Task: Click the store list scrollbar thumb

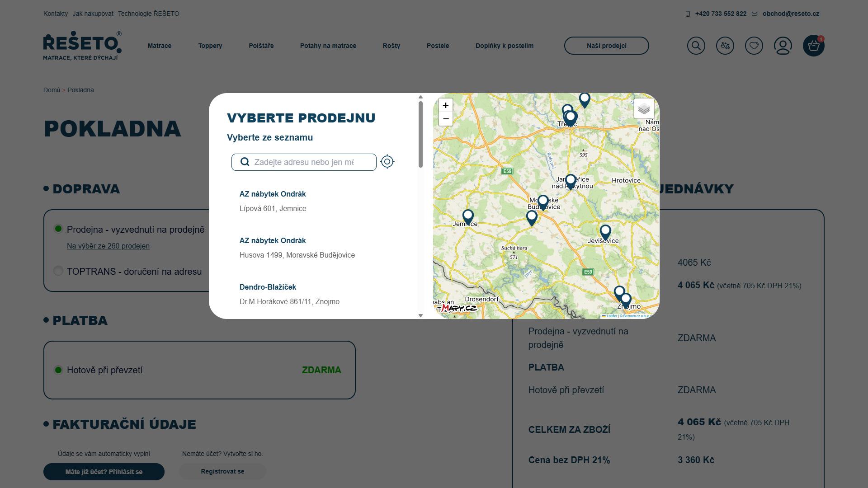Action: 420,134
